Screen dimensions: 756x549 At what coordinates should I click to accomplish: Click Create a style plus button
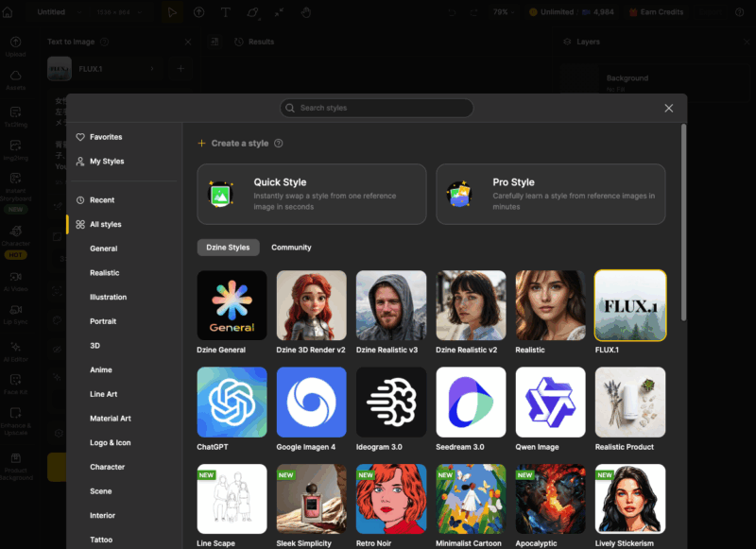[x=201, y=143]
